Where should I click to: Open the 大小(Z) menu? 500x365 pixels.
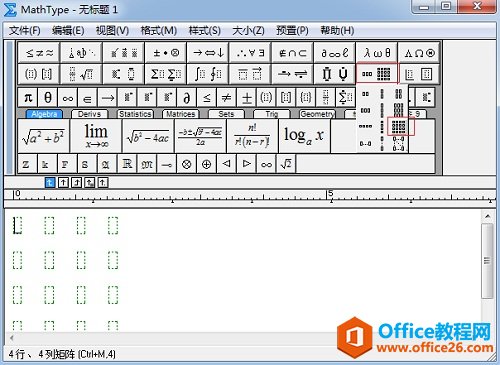click(x=248, y=31)
